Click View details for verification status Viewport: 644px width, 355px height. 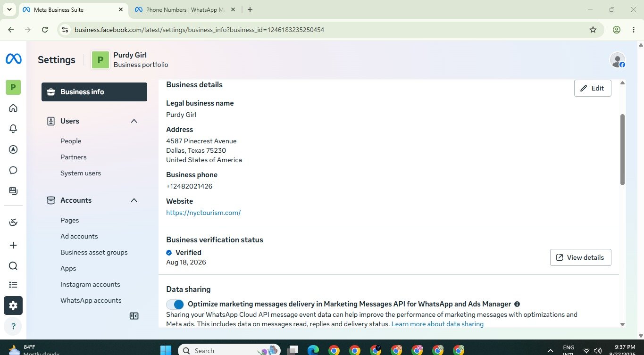pyautogui.click(x=581, y=257)
